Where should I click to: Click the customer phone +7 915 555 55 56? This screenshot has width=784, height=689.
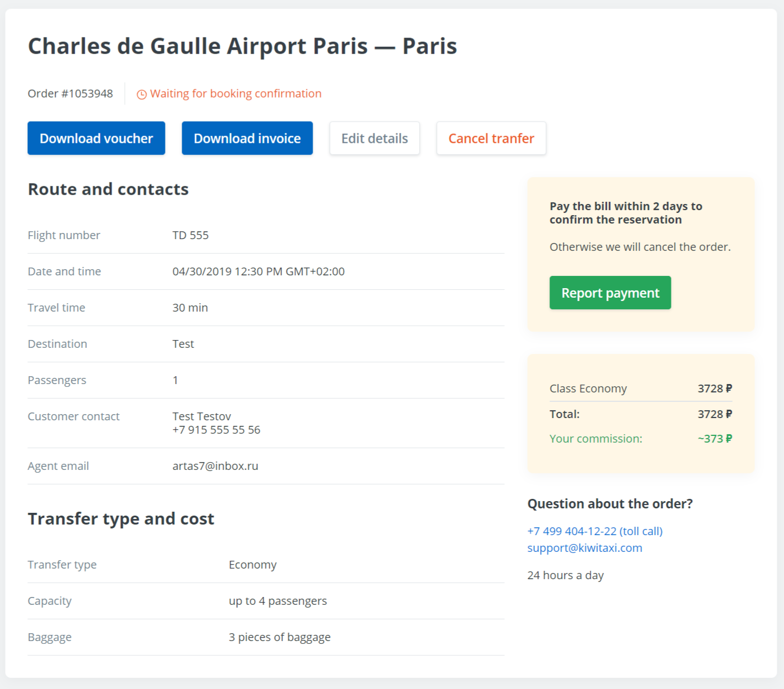(x=216, y=430)
